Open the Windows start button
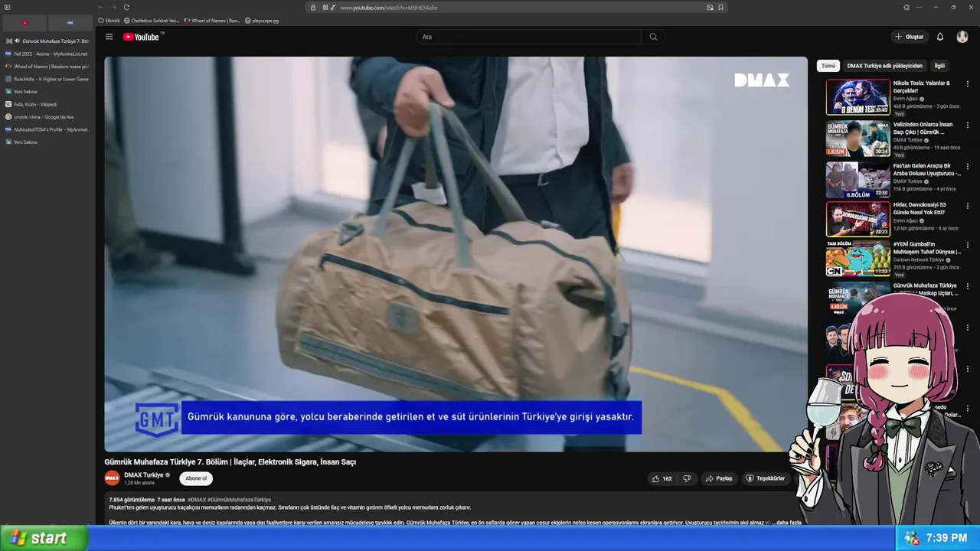980x551 pixels. [x=44, y=538]
